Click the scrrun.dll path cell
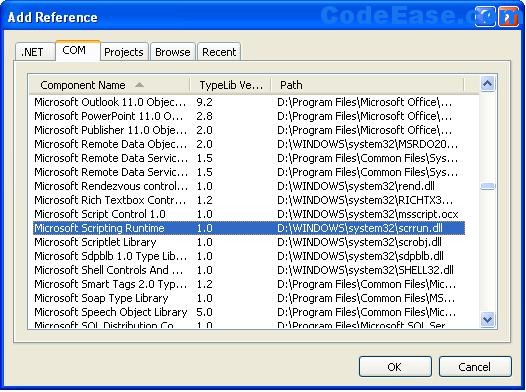This screenshot has height=392, width=526. pos(360,228)
